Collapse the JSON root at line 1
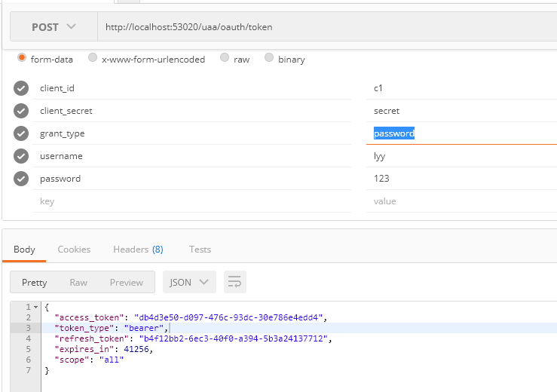 point(35,308)
